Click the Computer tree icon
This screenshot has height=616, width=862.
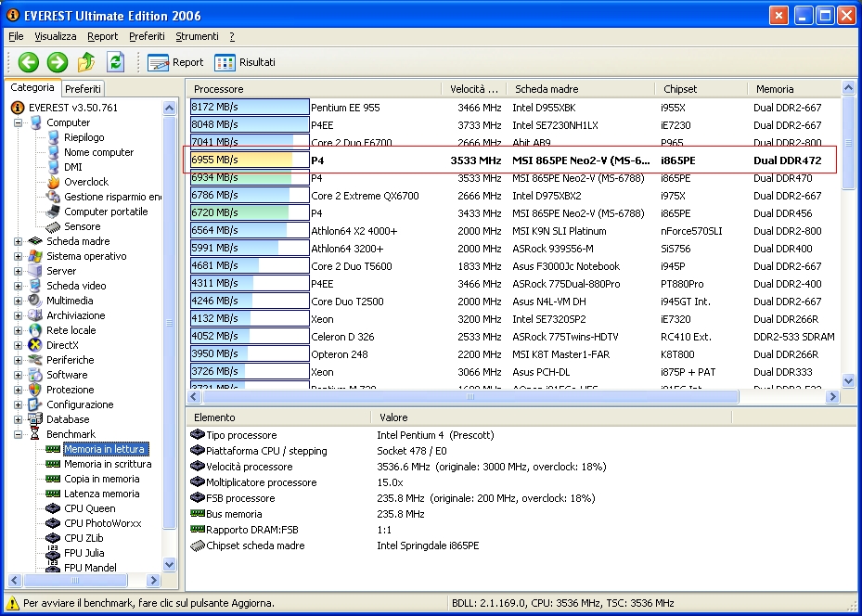(36, 122)
